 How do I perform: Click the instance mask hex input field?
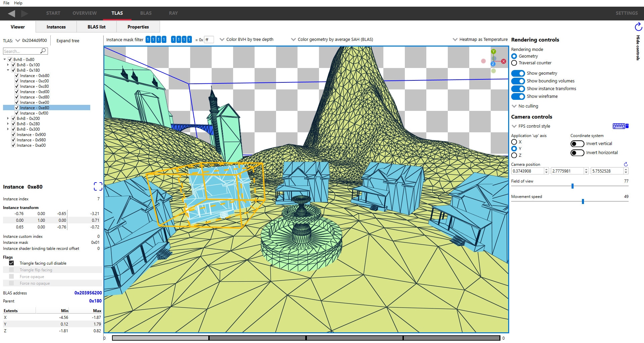(x=208, y=40)
